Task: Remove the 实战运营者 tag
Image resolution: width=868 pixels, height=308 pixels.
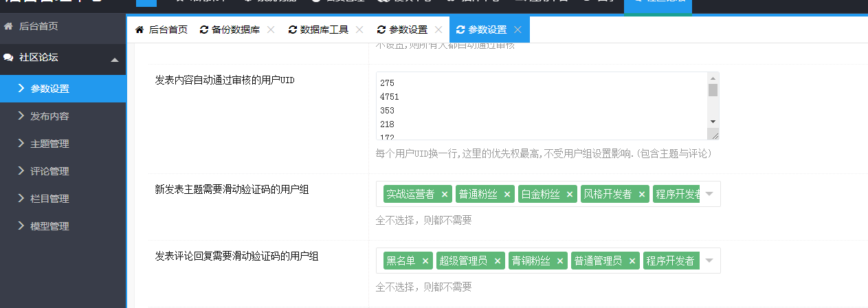Action: [x=445, y=195]
